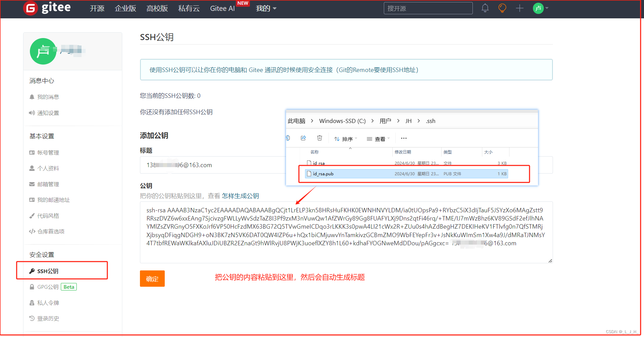The width and height of the screenshot is (644, 337).
Task: Expand chevron after 此电脑 in breadcrumb
Action: pos(312,121)
